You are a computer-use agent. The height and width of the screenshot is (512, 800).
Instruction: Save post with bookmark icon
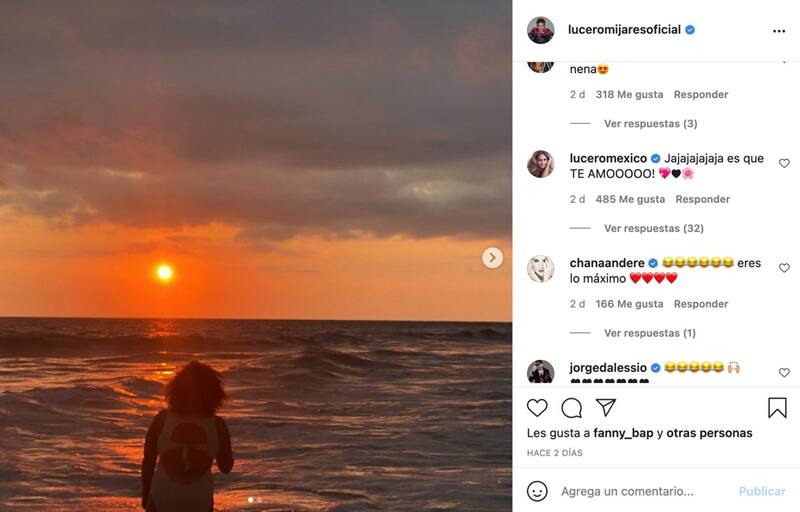pos(777,407)
